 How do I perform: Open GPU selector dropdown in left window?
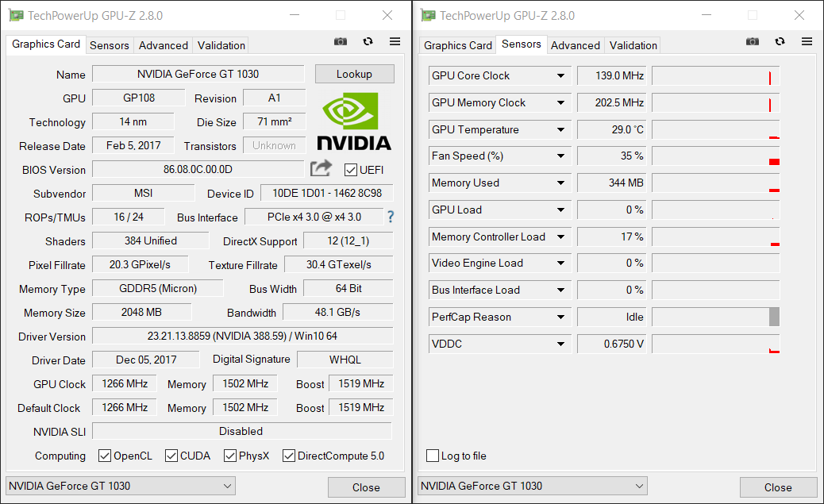[121, 486]
